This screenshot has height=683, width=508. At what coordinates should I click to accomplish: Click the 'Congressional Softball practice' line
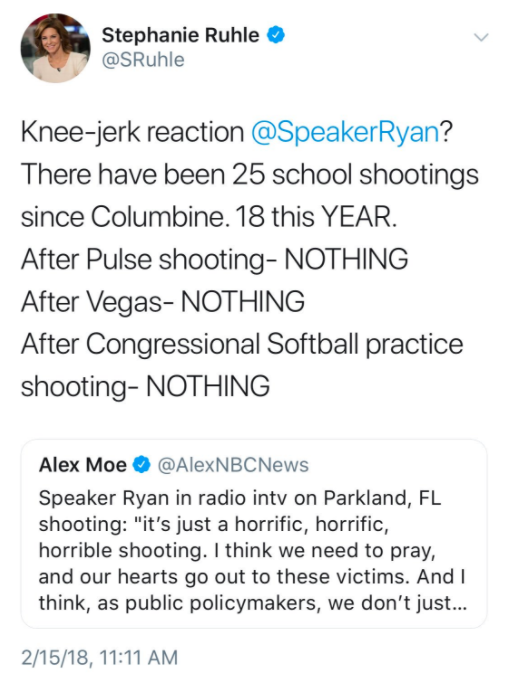tap(242, 344)
